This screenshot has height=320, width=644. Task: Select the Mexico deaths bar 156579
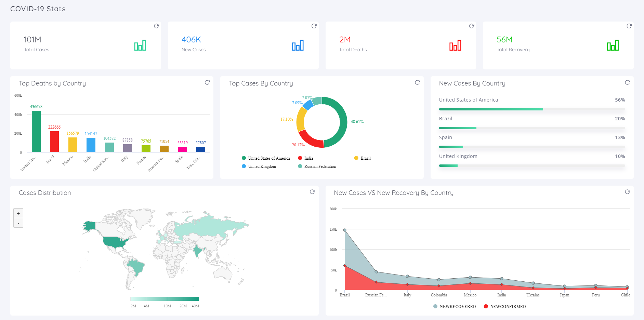73,145
